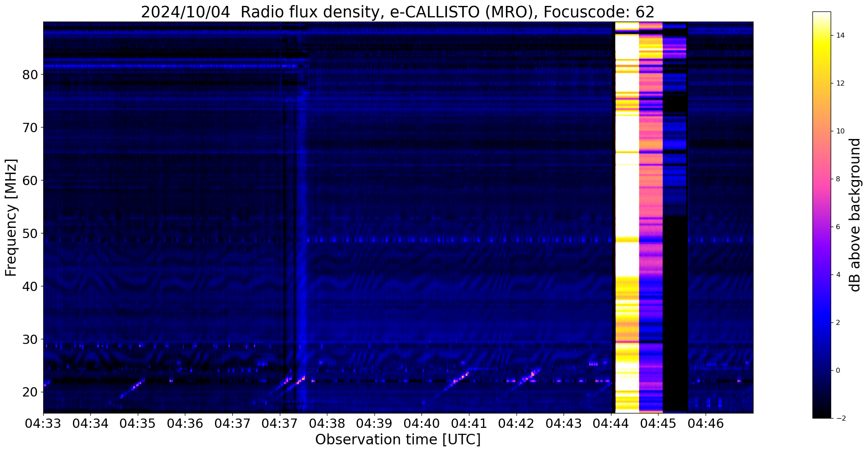Screen dimensions: 868x452
Task: Click the colorbar tick value 14
Action: [x=840, y=36]
